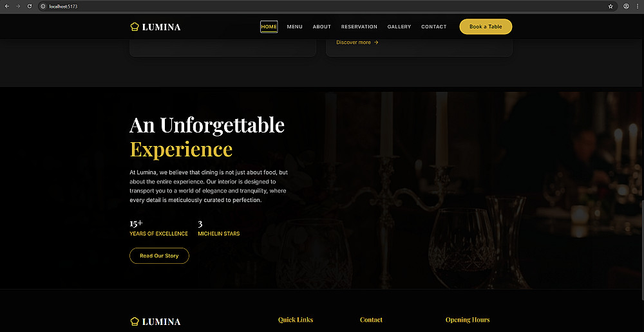Click the chef hat logo icon in header

(135, 26)
